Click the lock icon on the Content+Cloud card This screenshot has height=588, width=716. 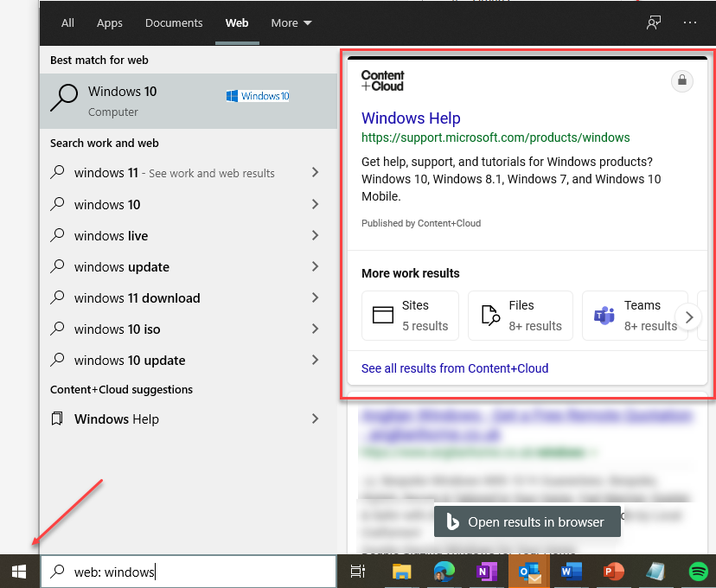681,80
